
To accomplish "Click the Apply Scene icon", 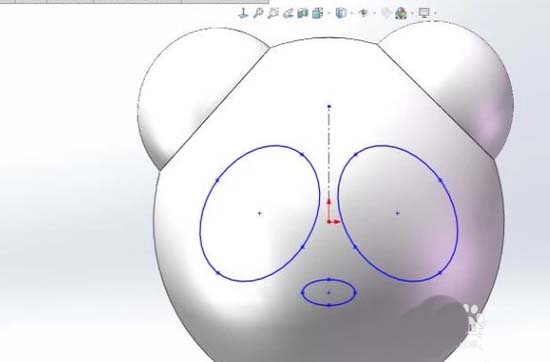I will (x=401, y=13).
